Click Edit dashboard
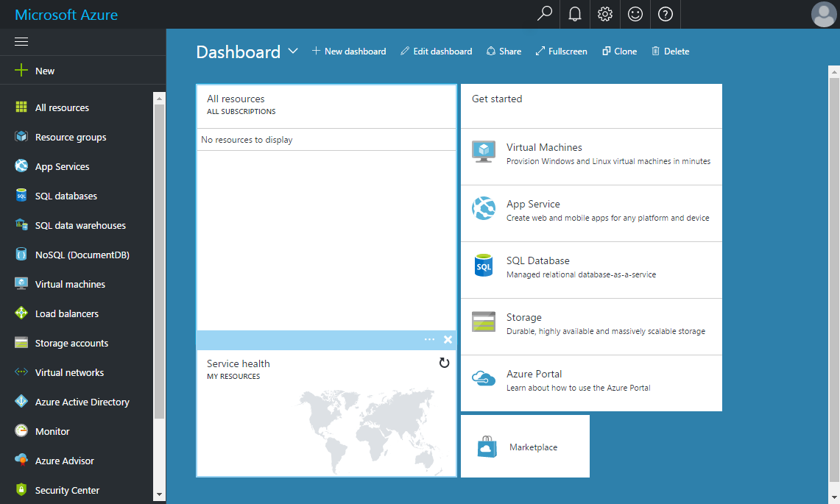Image resolution: width=840 pixels, height=504 pixels. (x=437, y=52)
